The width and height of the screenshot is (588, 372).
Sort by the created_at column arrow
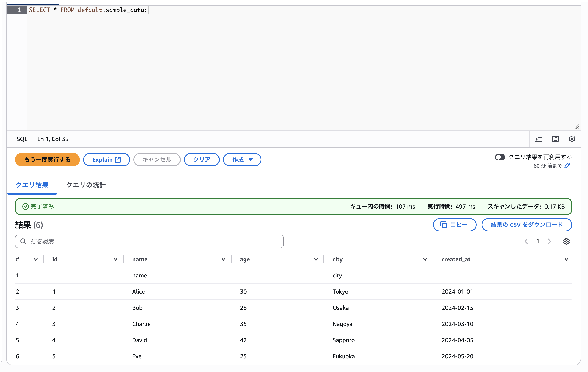pos(566,259)
